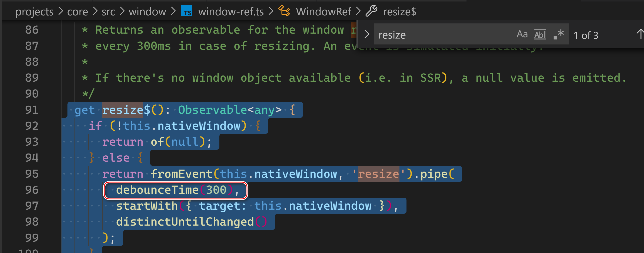Open the core breadcrumb folder
The height and width of the screenshot is (253, 644).
tap(77, 12)
